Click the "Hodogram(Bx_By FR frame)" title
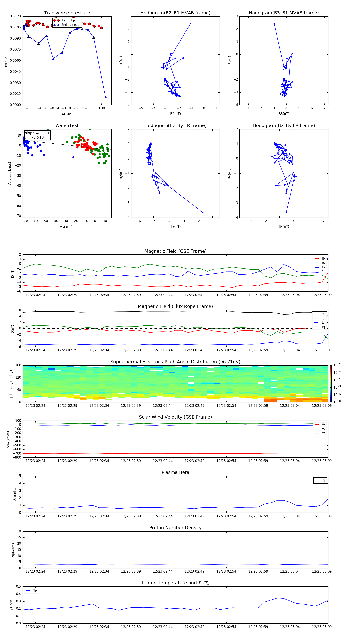This screenshot has height=644, width=351. tap(284, 125)
